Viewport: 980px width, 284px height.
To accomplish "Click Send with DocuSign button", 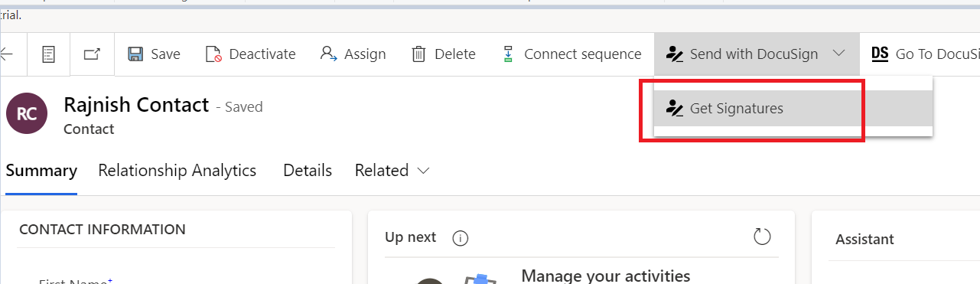I will [x=742, y=54].
